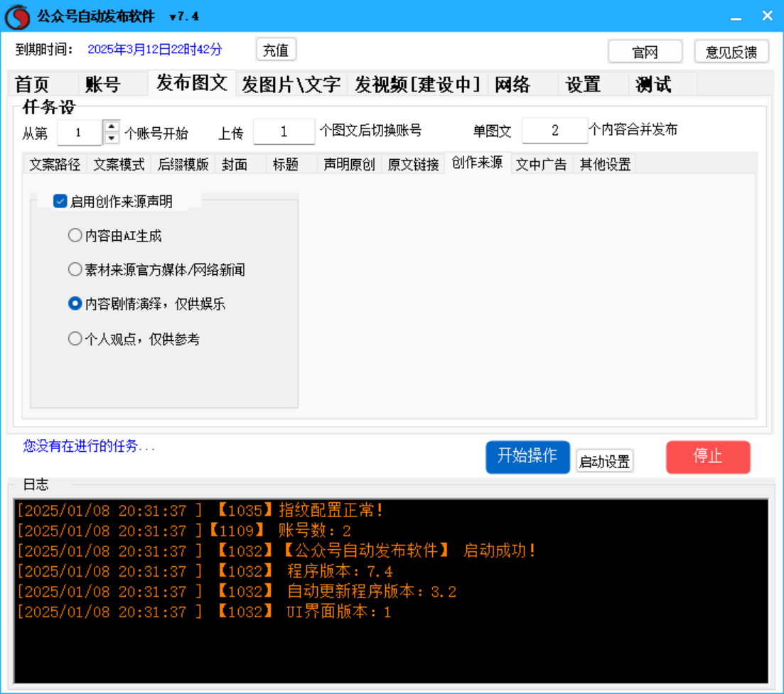Click the red 停止 button
The width and height of the screenshot is (784, 694).
coord(708,457)
